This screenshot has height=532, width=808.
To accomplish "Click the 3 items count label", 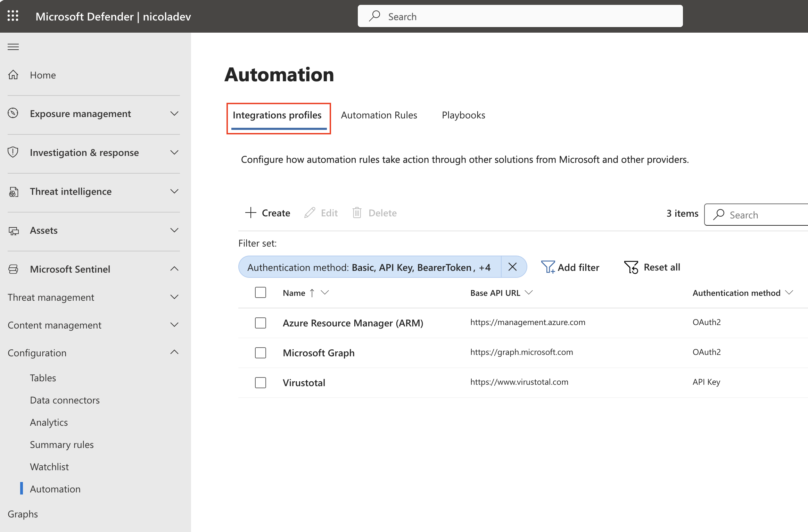I will (x=682, y=213).
